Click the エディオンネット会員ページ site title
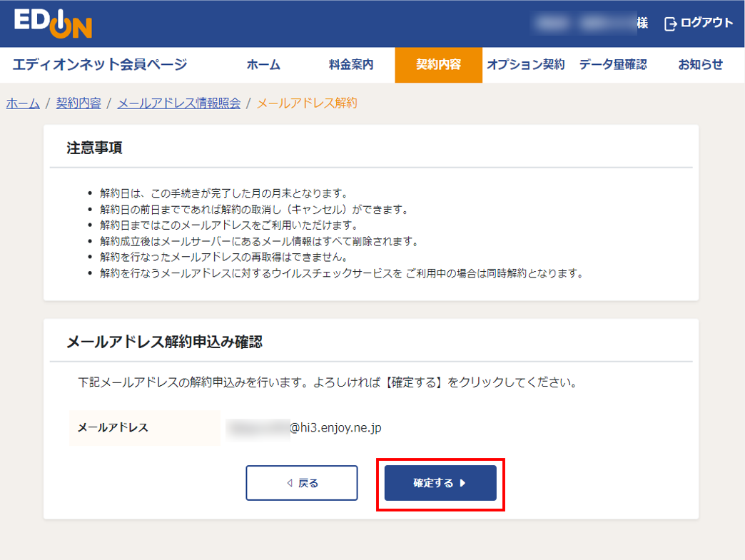Viewport: 745px width, 560px height. click(99, 65)
